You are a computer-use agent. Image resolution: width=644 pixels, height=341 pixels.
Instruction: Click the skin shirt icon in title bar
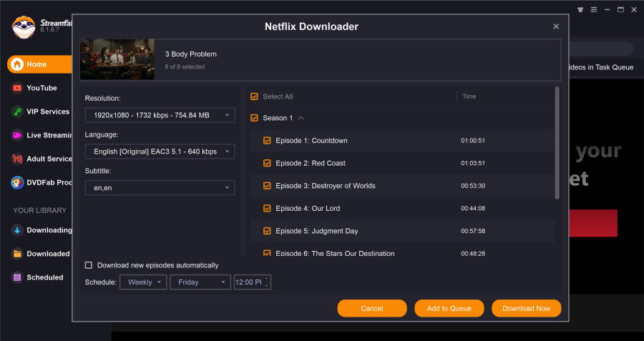click(580, 9)
